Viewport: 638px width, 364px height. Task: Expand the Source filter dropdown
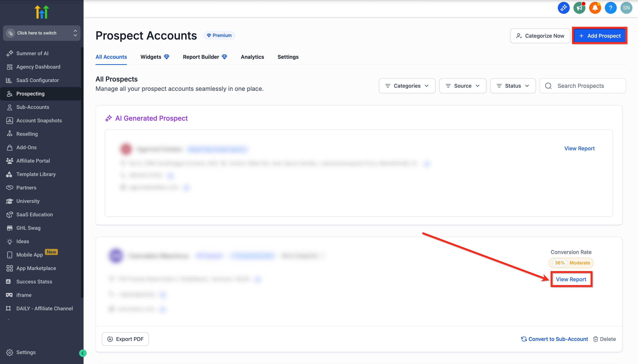(462, 86)
